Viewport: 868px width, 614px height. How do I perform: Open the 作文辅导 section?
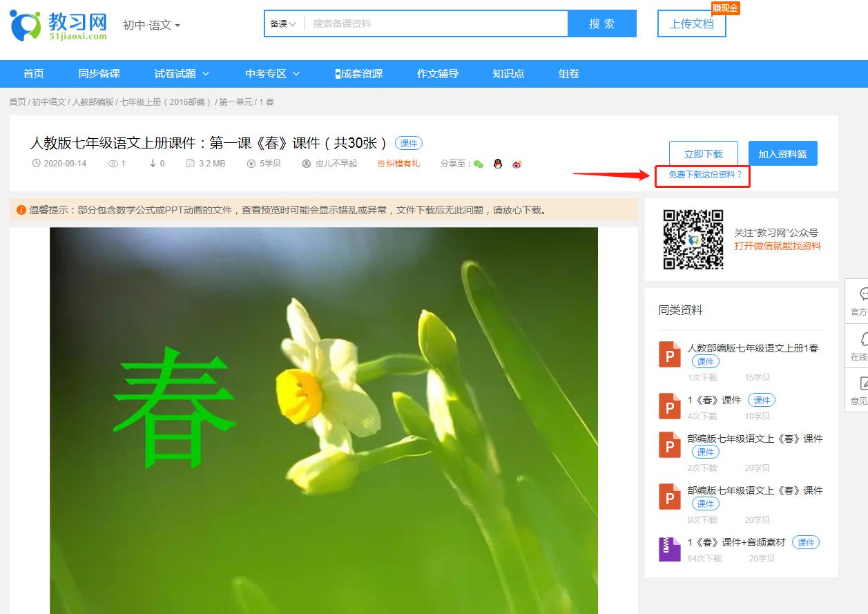coord(436,73)
